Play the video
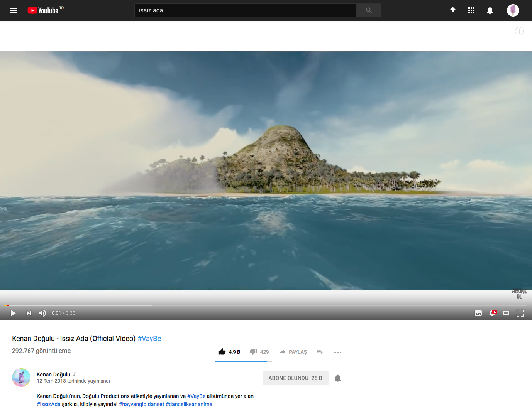This screenshot has width=532, height=415. 13,313
